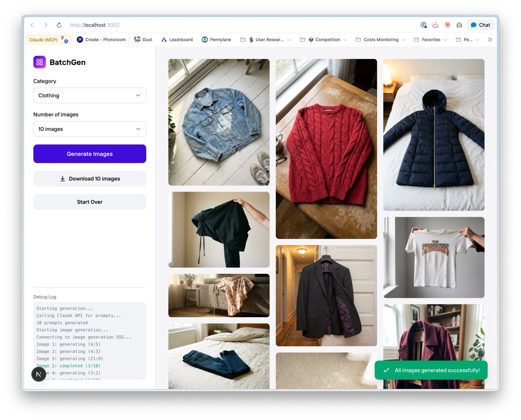This screenshot has height=420, width=521.
Task: Open the denim jacket image
Action: 219,122
